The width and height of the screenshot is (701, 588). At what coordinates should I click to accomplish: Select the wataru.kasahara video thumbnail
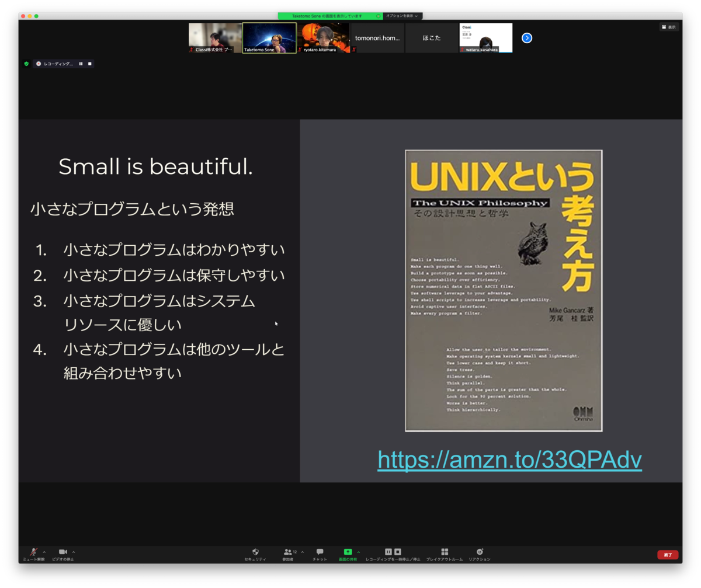486,38
